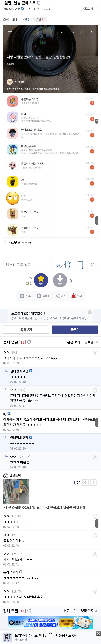Open 갤로그가기 for the author
101x644 pixels.
click(89, 9)
